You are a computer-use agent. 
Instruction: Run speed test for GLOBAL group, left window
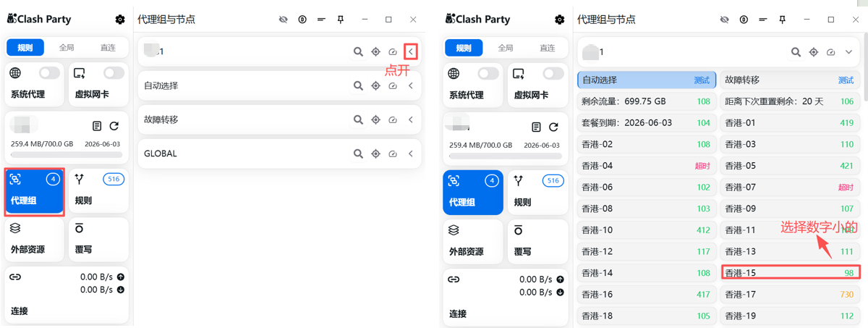click(x=393, y=154)
